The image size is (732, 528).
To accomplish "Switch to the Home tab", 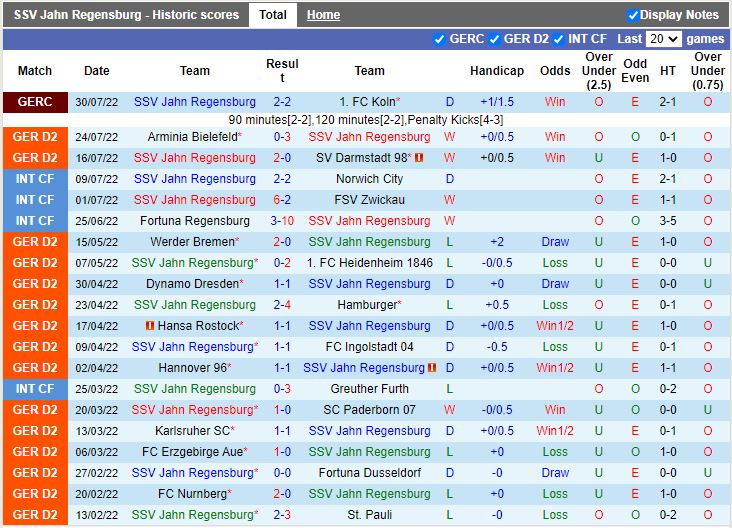I will click(x=323, y=15).
